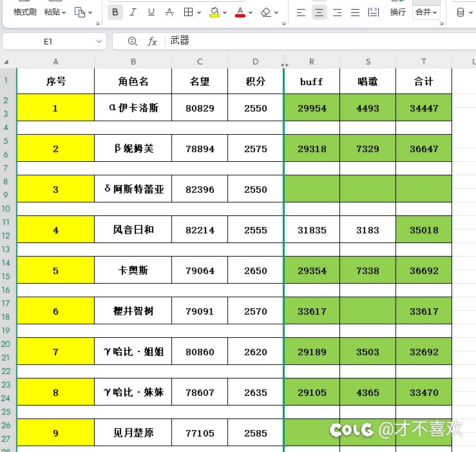The image size is (476, 452).
Task: Open the alignment dialog launcher arrow
Action: pos(441,23)
